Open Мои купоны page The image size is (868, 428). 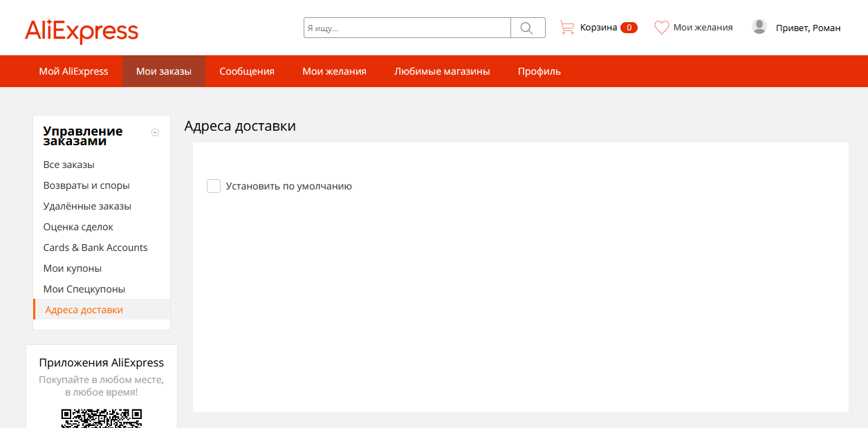(x=73, y=268)
